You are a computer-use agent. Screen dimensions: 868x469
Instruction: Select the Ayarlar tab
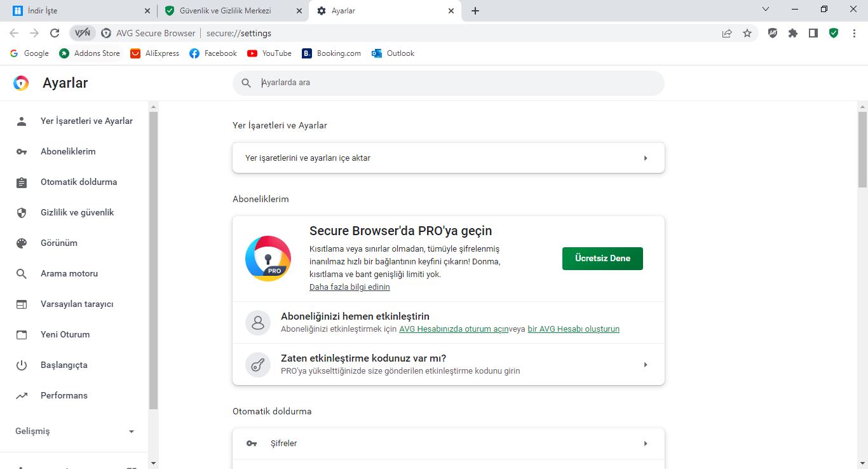point(385,11)
